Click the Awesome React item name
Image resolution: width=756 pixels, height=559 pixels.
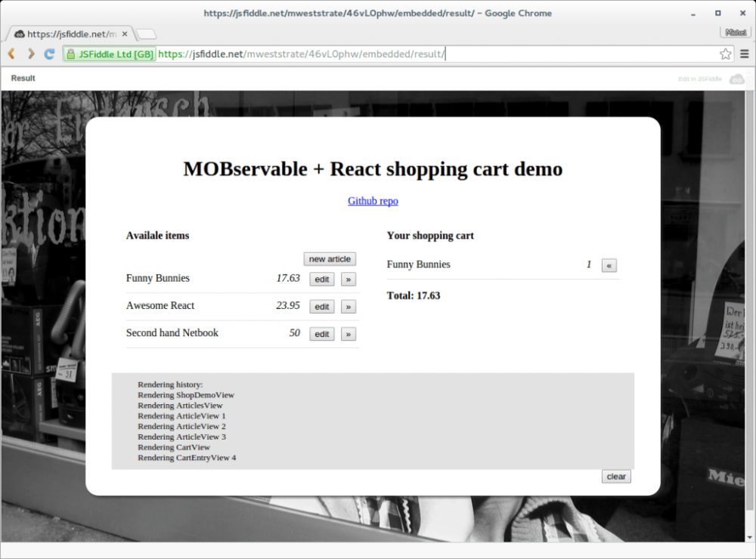[160, 305]
